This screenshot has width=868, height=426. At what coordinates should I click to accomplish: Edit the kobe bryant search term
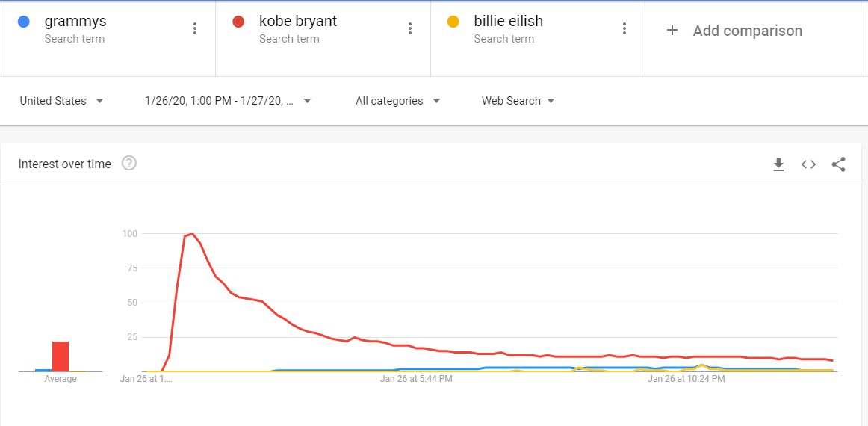tap(298, 22)
